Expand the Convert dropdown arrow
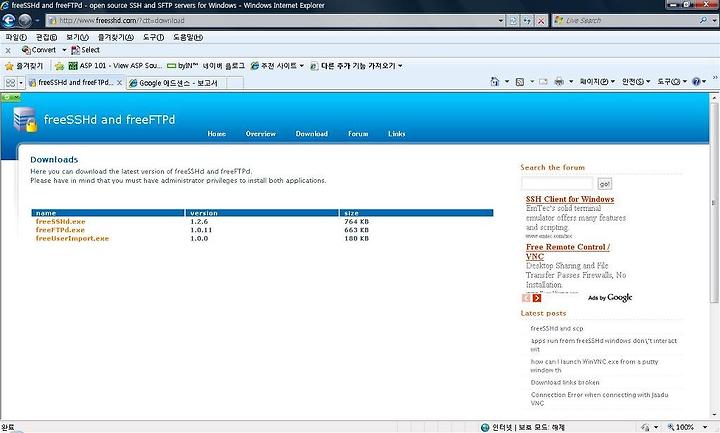 click(x=64, y=50)
